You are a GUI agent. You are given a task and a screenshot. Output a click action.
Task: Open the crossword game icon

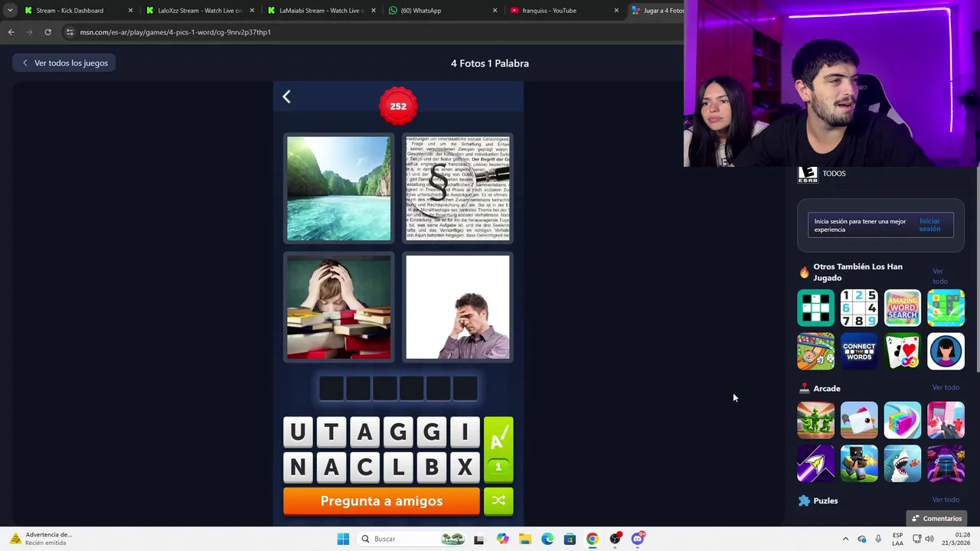coord(815,308)
